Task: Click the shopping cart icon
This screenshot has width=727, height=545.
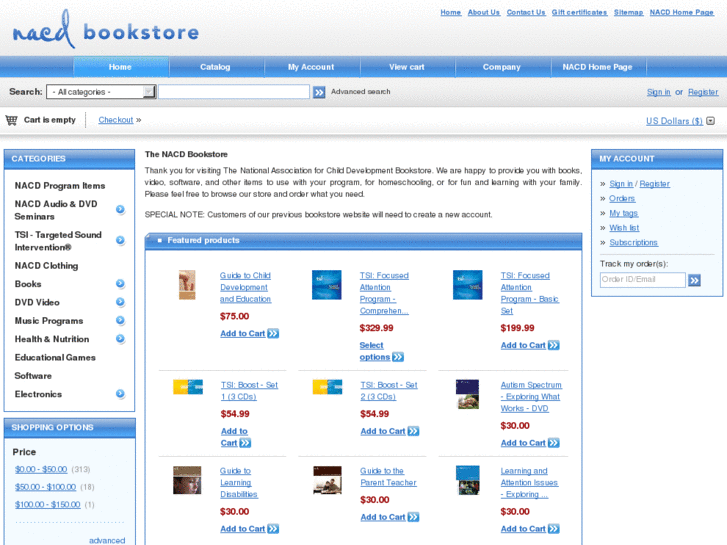Action: (x=11, y=120)
